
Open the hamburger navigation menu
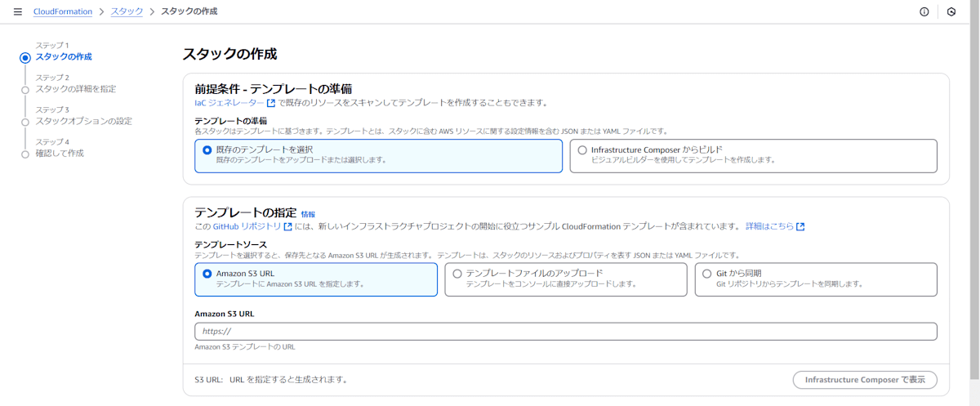coord(18,11)
